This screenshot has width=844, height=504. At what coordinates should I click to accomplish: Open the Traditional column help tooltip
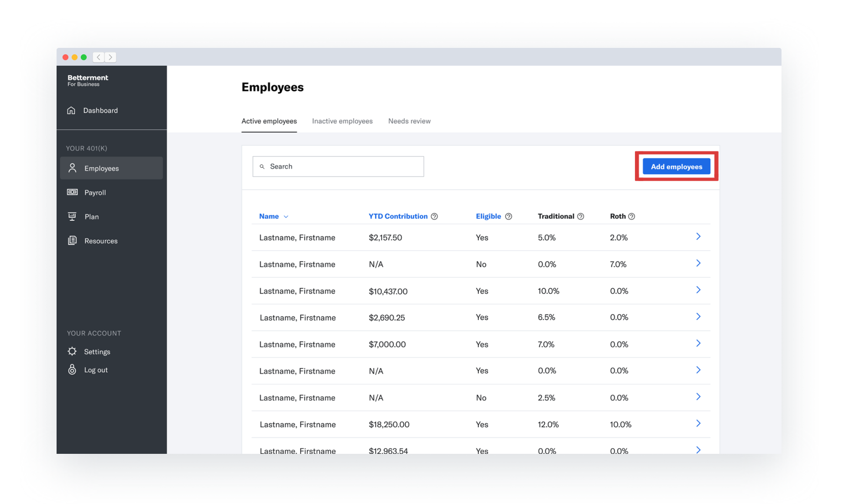(580, 216)
